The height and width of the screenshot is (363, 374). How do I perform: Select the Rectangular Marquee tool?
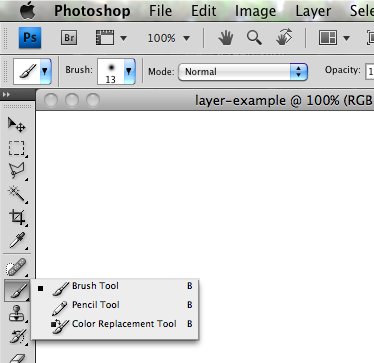(17, 148)
